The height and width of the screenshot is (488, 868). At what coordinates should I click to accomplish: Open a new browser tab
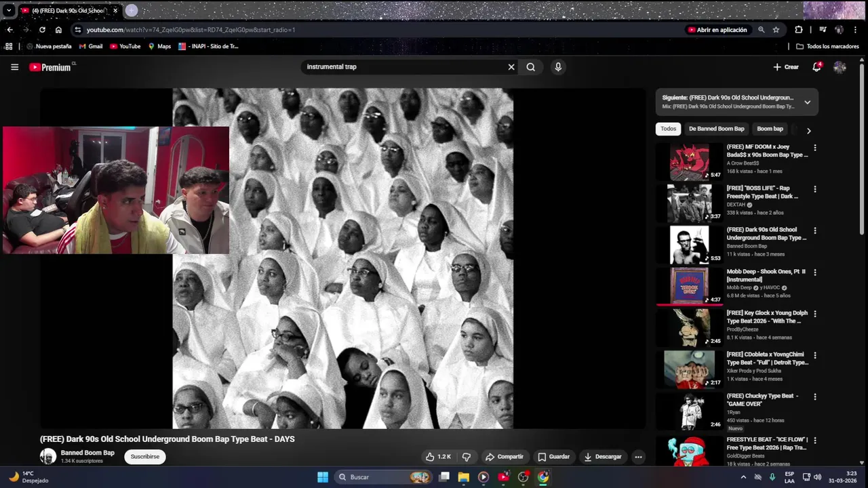[x=132, y=10]
